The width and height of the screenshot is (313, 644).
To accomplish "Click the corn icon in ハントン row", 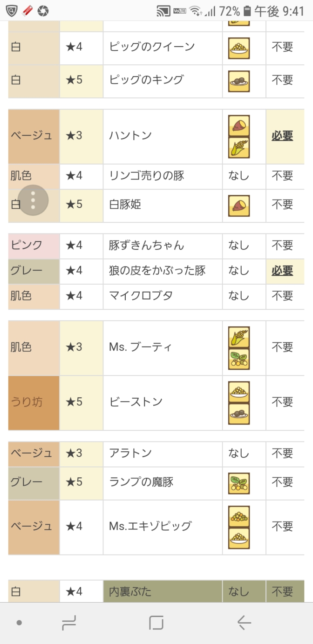I will pyautogui.click(x=239, y=148).
